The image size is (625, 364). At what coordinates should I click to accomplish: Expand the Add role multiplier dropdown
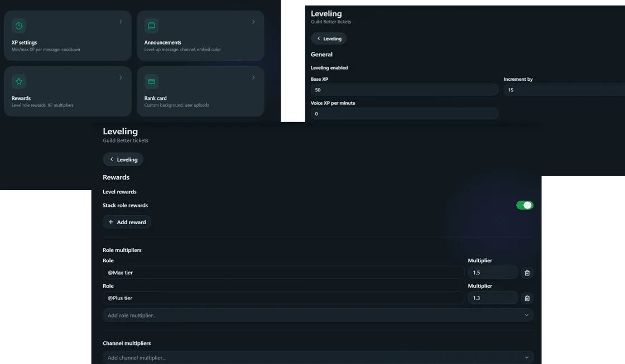(318, 315)
